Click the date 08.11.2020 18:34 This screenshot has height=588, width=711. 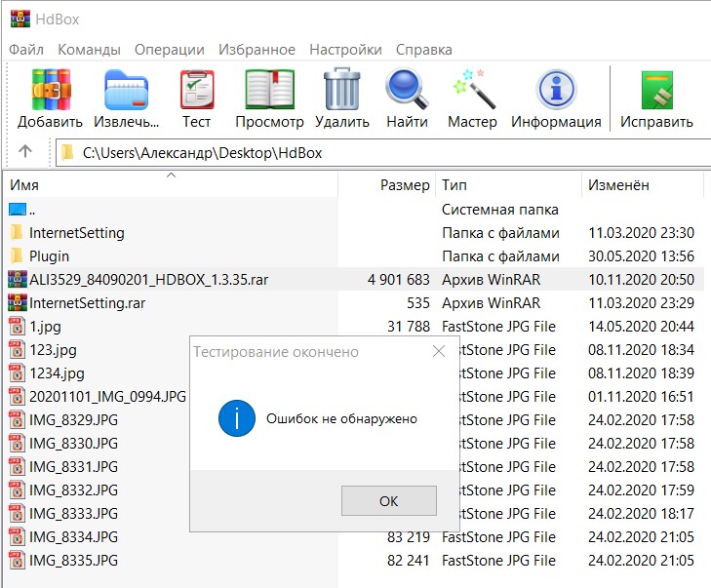tap(641, 349)
